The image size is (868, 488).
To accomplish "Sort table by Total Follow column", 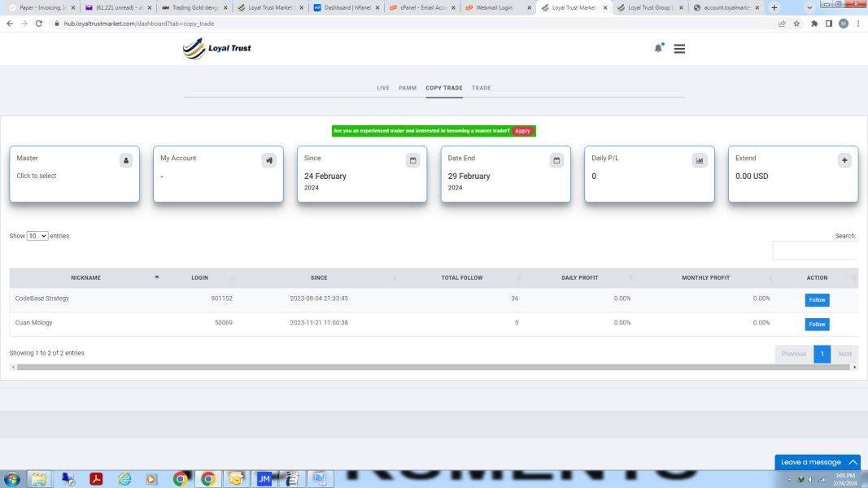I will pyautogui.click(x=462, y=277).
